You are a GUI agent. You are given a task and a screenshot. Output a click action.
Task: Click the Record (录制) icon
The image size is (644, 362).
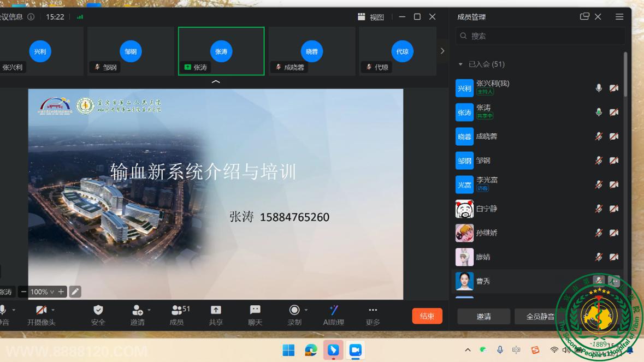294,310
